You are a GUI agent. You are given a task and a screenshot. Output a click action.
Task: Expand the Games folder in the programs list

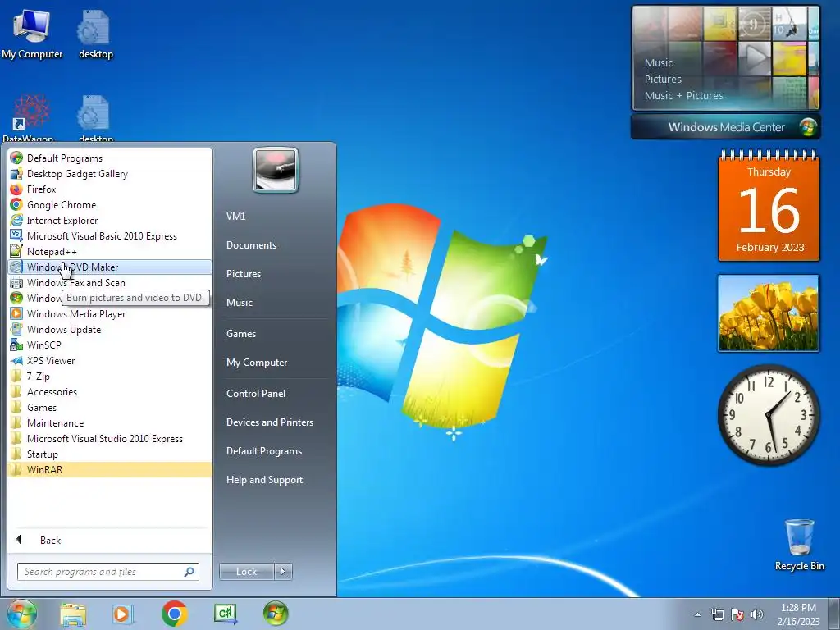[110, 407]
